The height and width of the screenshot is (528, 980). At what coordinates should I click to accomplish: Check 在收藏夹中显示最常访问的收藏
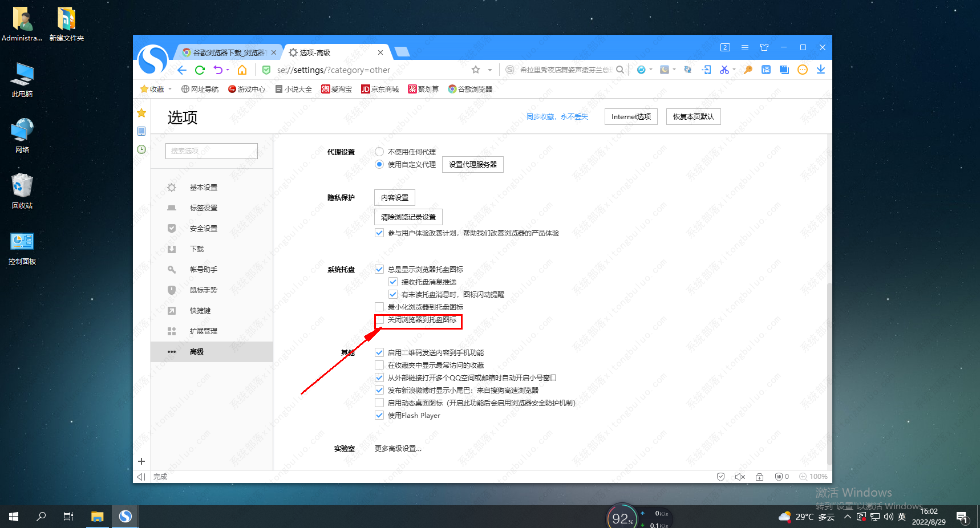click(x=379, y=365)
